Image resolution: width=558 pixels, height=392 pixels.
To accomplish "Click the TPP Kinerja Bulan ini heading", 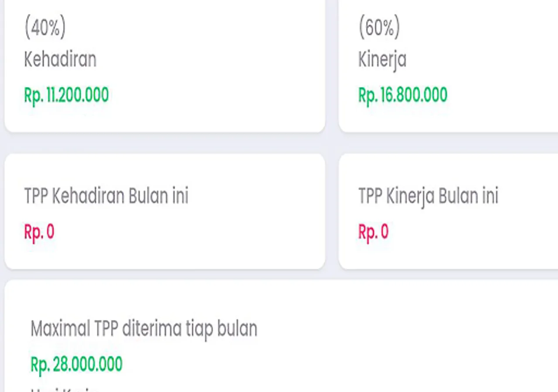I will (428, 196).
